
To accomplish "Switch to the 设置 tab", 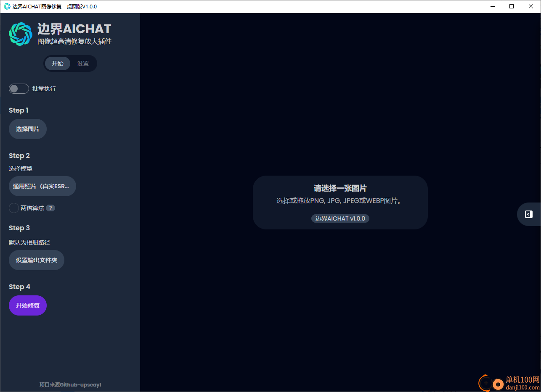I will 83,63.
